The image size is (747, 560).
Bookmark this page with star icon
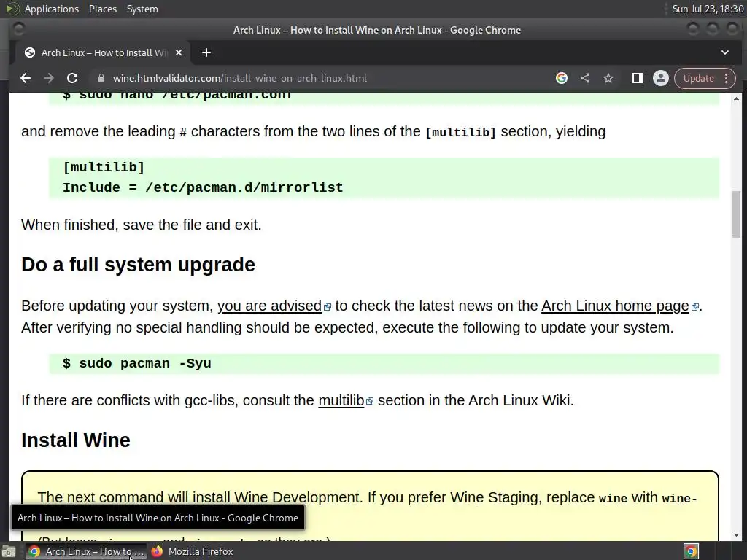point(608,78)
